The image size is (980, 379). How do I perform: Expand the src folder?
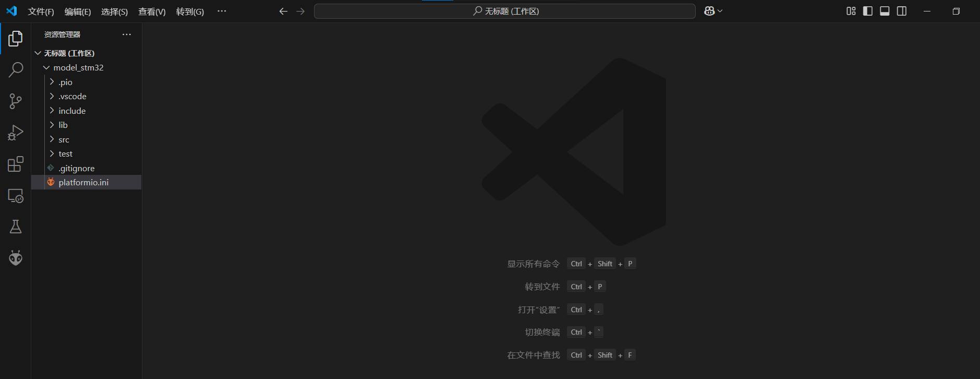(x=87, y=139)
